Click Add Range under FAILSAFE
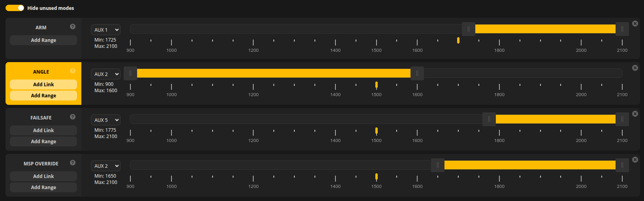Image resolution: width=644 pixels, height=201 pixels. tap(43, 141)
